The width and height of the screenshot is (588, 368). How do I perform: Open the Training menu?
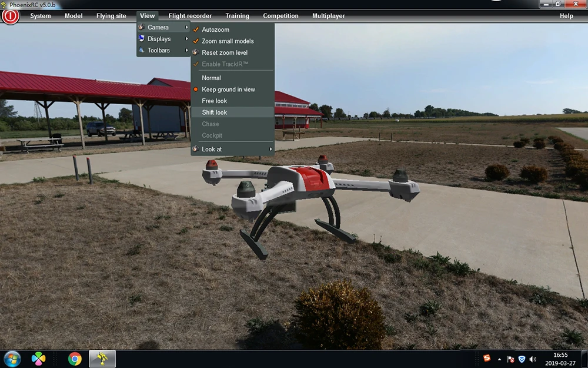pyautogui.click(x=237, y=16)
